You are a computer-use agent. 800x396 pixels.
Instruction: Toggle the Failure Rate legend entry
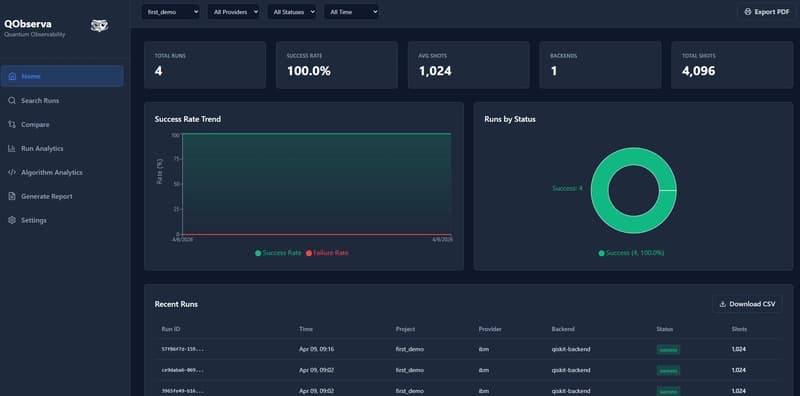(x=327, y=253)
